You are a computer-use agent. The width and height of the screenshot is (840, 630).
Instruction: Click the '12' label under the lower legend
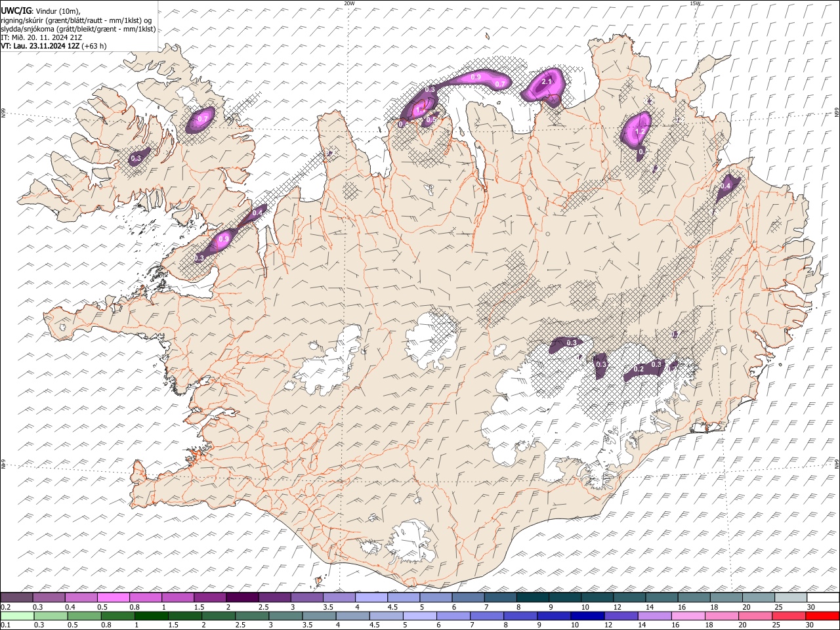608,625
